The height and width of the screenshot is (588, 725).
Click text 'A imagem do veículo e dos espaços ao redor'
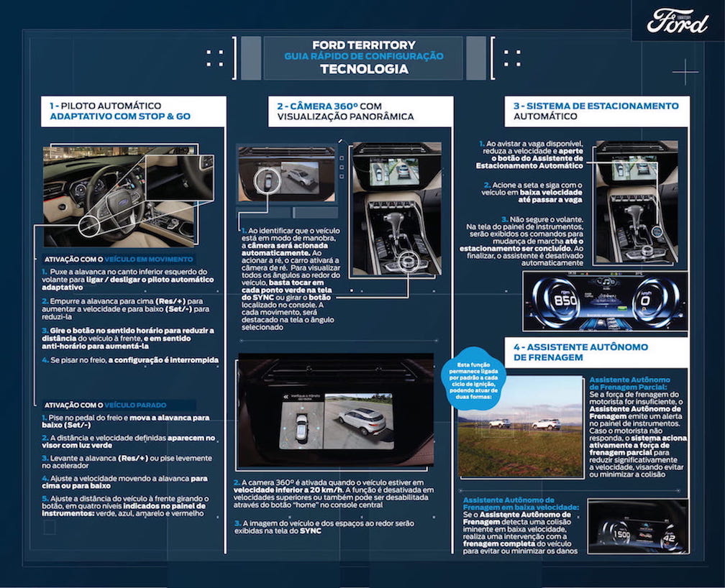(324, 527)
